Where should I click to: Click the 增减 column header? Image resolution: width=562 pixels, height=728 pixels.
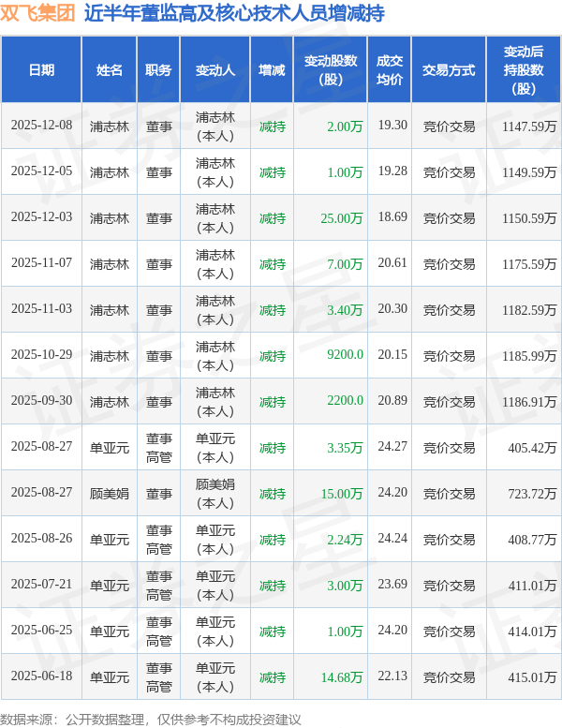[272, 70]
